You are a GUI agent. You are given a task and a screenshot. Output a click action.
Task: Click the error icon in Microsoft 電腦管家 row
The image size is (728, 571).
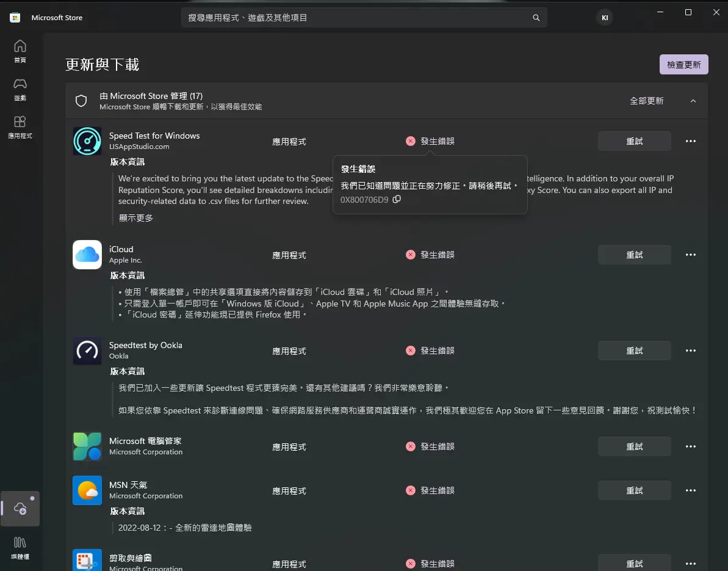coord(411,446)
